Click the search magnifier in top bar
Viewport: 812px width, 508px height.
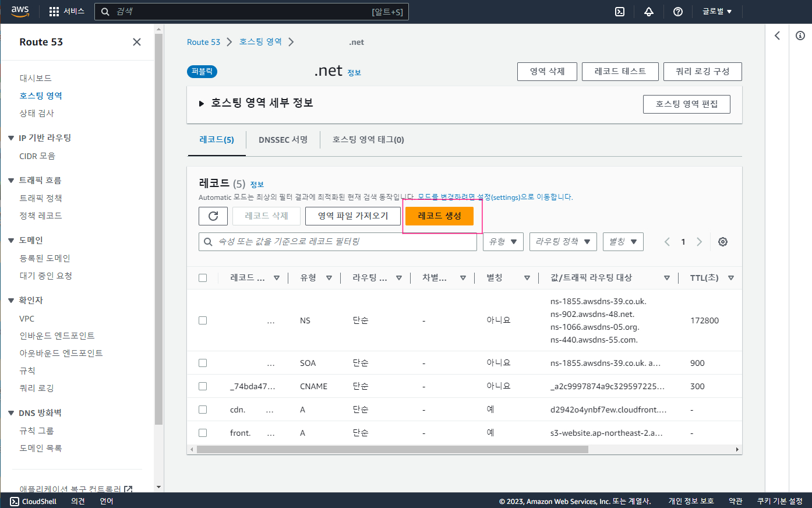(105, 12)
